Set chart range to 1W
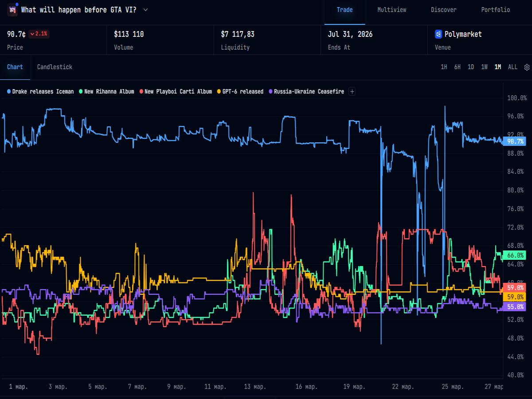This screenshot has width=532, height=399. click(485, 67)
